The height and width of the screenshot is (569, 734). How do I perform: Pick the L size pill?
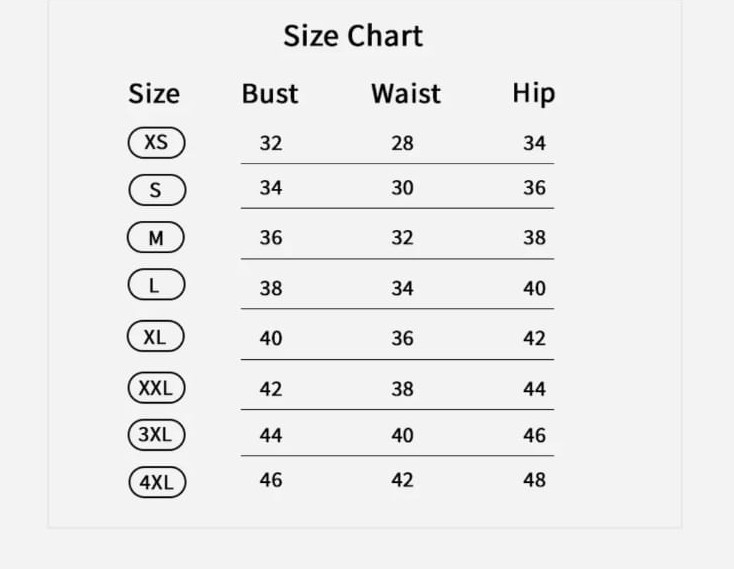click(156, 286)
